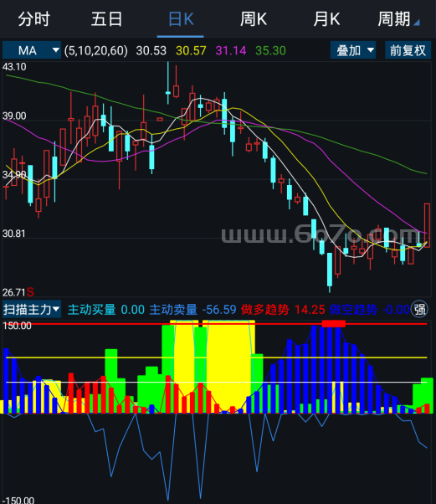Viewport: 436px width, 504px height.
Task: Click the 39.00 price axis label
Action: pyautogui.click(x=14, y=116)
